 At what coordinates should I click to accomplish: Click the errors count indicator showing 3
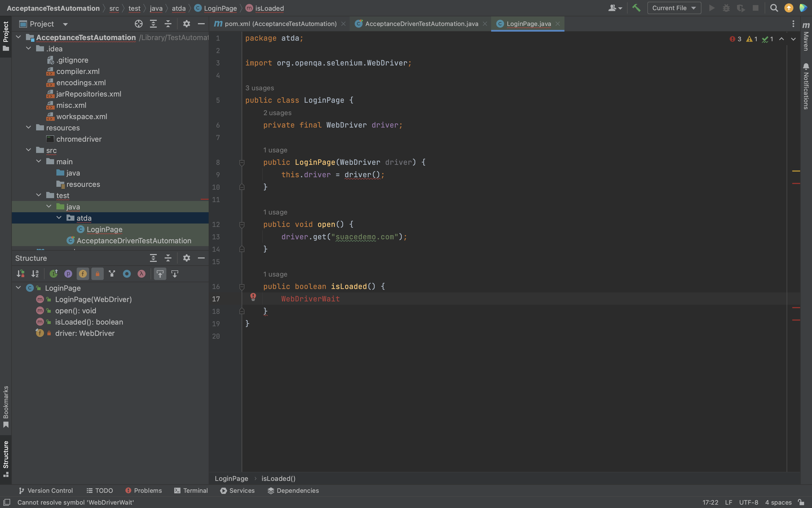[x=735, y=39]
